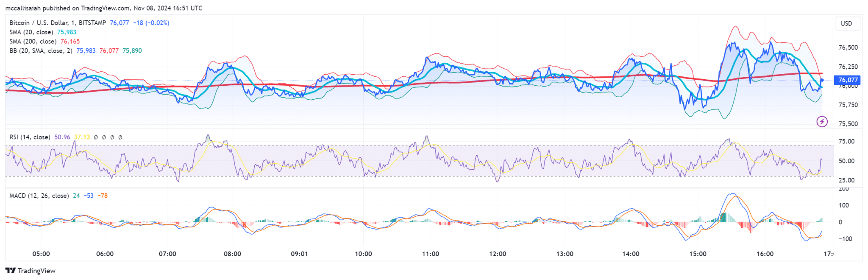Click the 75,500 price scale label

click(x=848, y=124)
